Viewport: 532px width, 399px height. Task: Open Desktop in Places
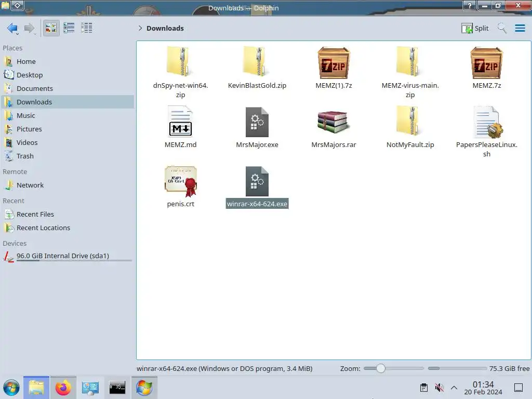pyautogui.click(x=68, y=75)
